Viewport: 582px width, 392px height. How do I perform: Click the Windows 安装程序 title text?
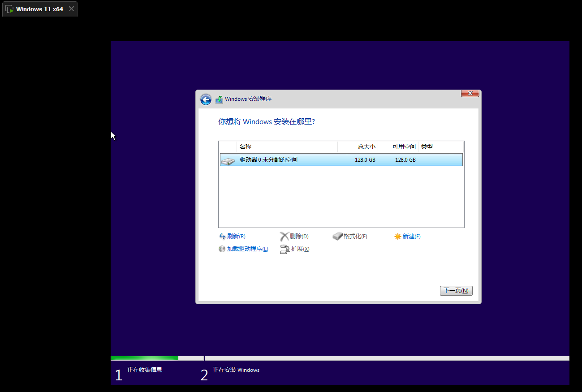(248, 99)
